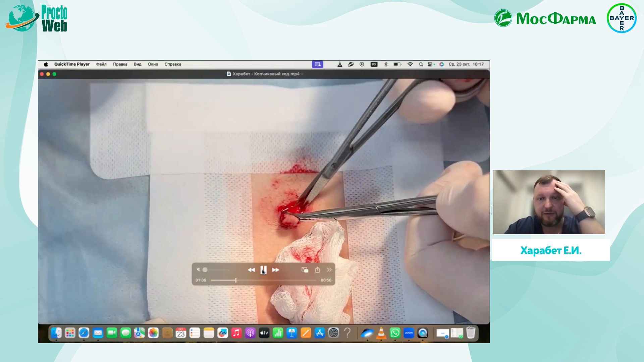Launch Zoom from the dock

point(409,333)
